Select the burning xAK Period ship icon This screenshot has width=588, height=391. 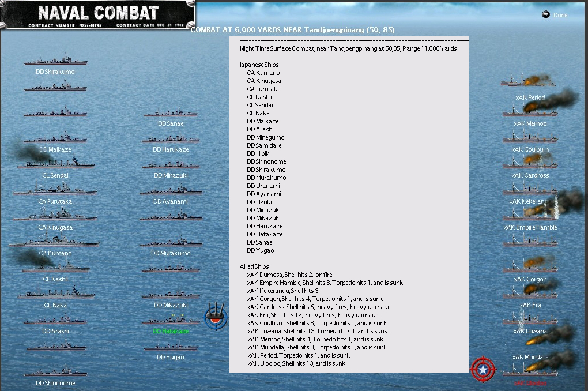(530, 80)
